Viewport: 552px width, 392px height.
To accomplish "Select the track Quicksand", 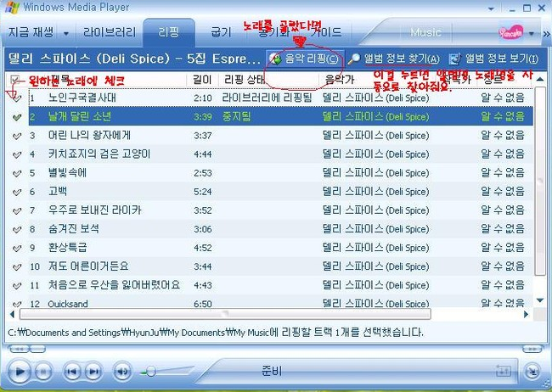I will [68, 303].
